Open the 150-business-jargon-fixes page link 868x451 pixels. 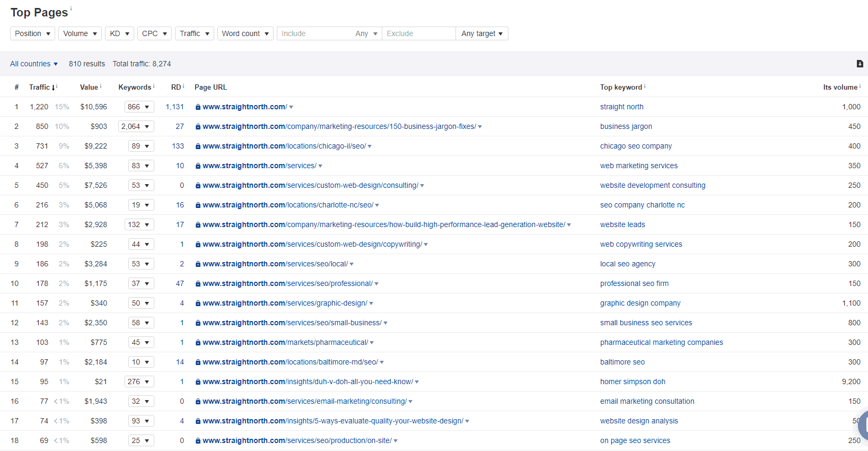click(x=339, y=126)
